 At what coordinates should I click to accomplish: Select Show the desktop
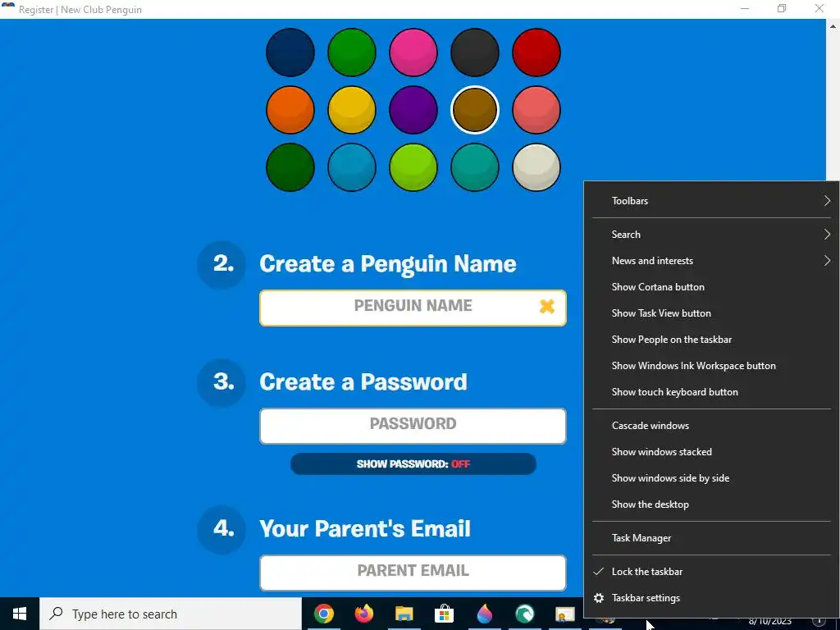point(711,504)
